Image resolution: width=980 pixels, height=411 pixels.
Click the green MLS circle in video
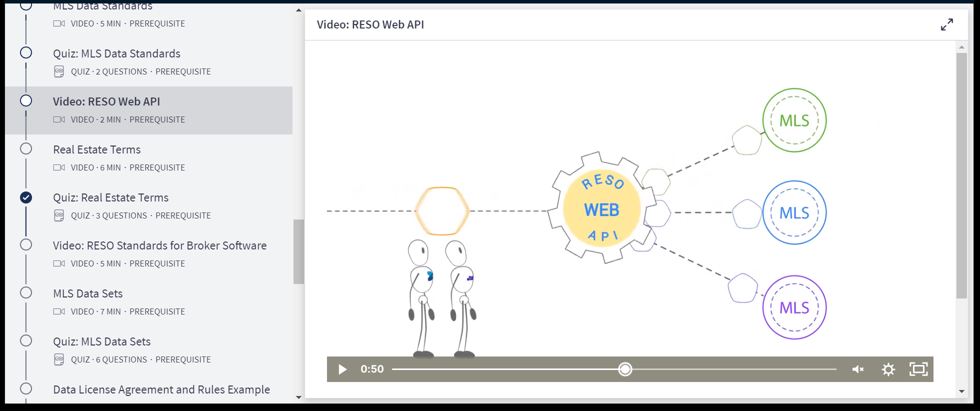pos(794,120)
